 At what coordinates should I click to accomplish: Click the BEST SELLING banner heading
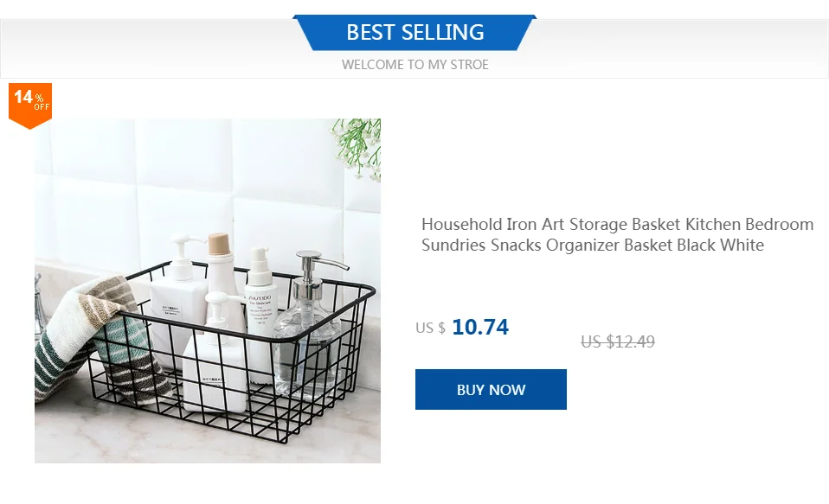point(414,33)
